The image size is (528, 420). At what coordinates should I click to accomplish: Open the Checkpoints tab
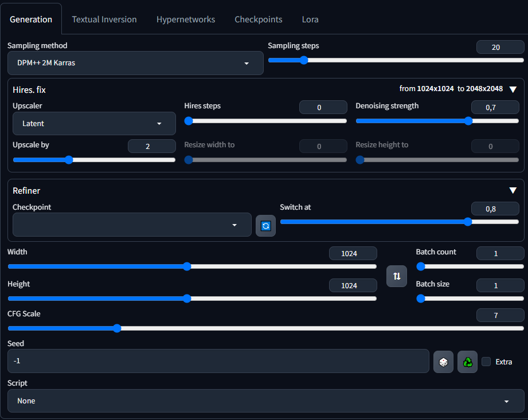coord(259,19)
